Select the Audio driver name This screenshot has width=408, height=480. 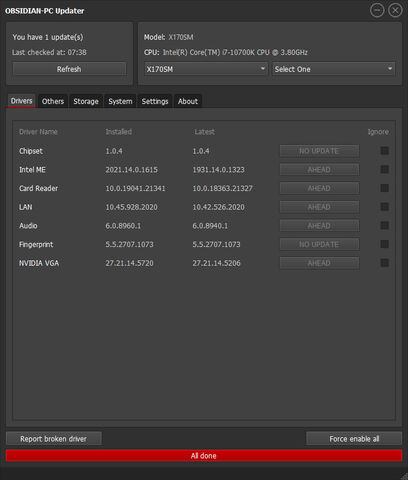click(28, 226)
